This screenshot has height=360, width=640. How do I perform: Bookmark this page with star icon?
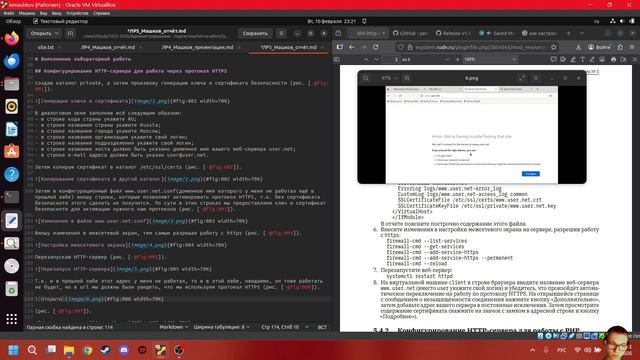pyautogui.click(x=553, y=47)
